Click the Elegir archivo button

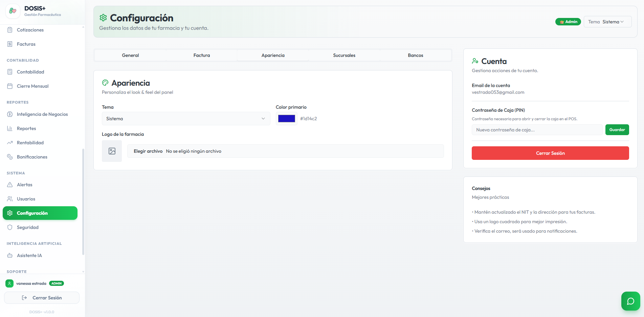148,151
